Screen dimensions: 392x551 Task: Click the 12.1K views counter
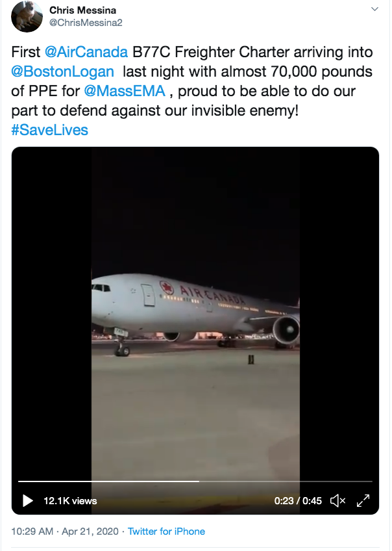[70, 500]
